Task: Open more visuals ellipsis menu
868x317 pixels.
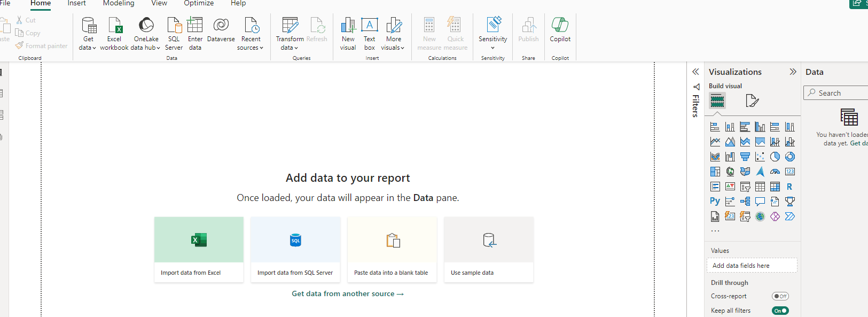Action: [x=715, y=231]
